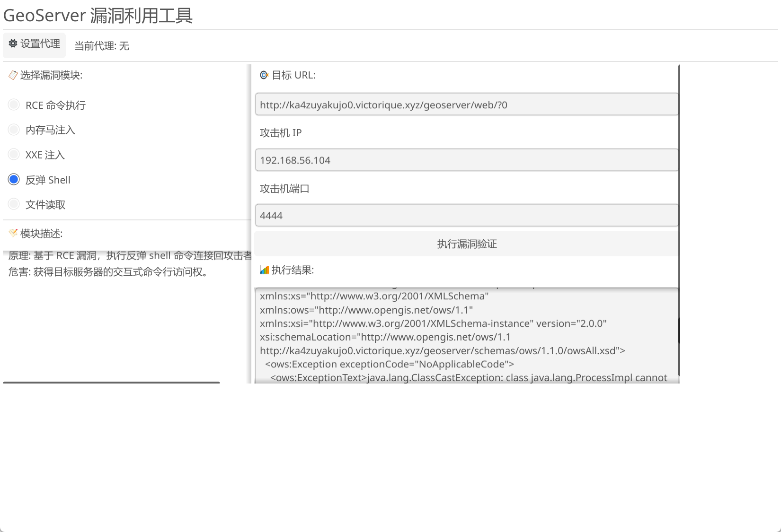
Task: Click the 反弹 Shell radio button
Action: point(14,180)
